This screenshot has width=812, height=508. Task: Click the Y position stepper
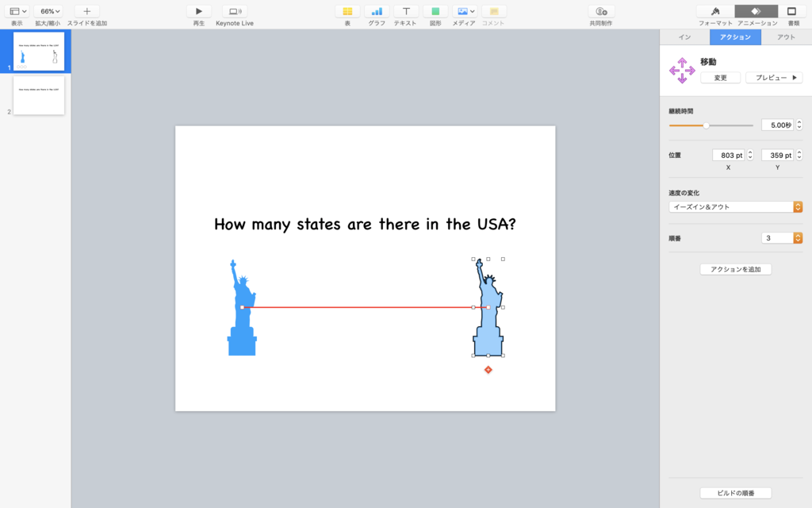[799, 155]
